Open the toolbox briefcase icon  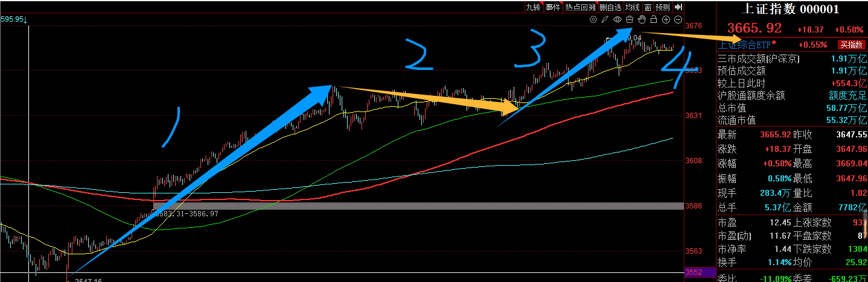click(x=629, y=20)
